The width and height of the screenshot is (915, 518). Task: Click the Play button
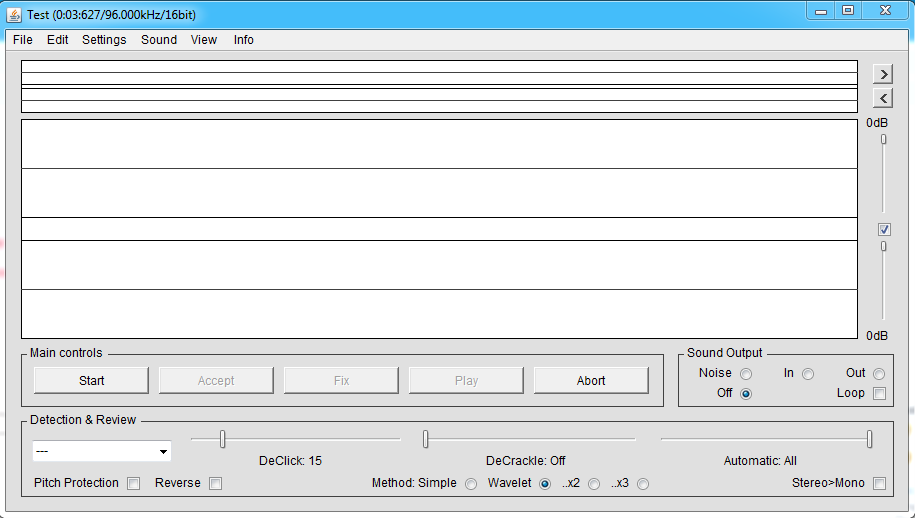tap(466, 380)
